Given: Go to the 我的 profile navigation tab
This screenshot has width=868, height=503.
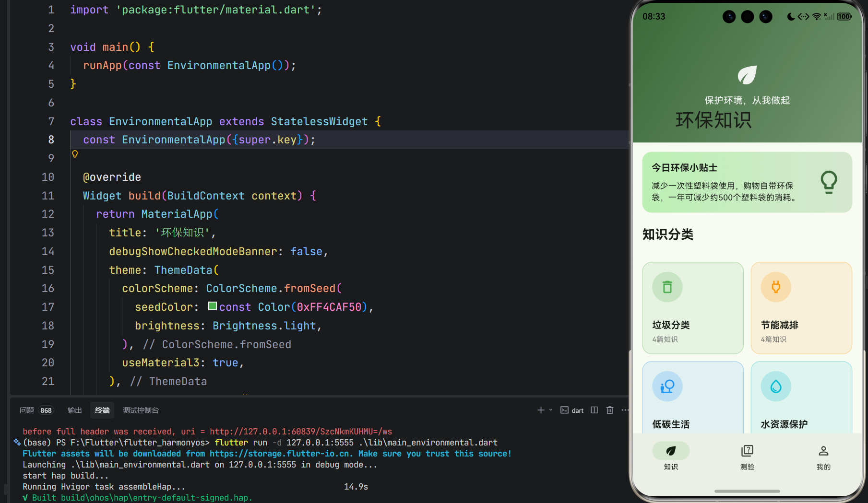Looking at the screenshot, I should coord(823,456).
